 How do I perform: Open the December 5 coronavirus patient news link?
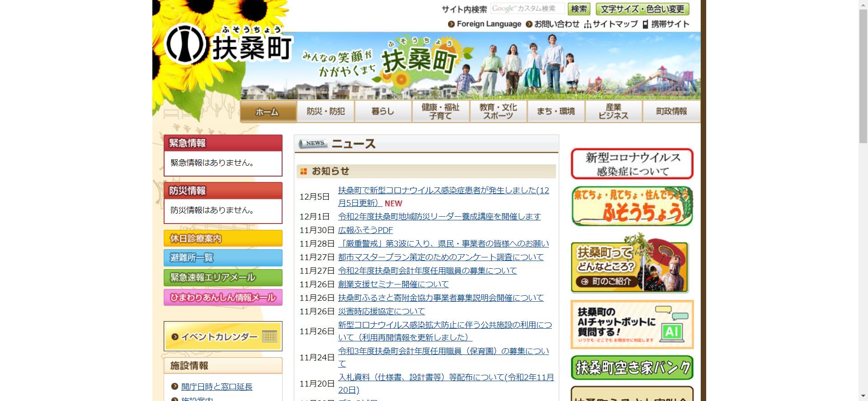pyautogui.click(x=443, y=196)
